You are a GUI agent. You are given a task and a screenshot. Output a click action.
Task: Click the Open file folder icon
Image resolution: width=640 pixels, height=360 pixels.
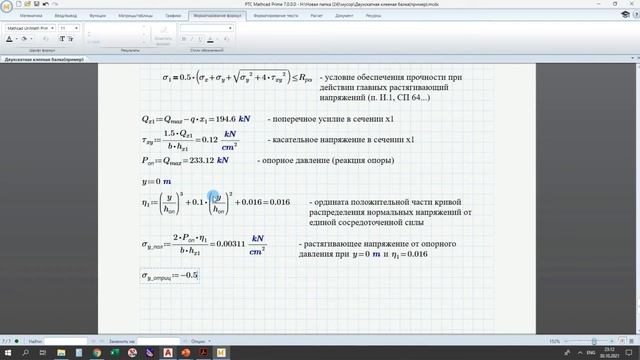(28, 4)
